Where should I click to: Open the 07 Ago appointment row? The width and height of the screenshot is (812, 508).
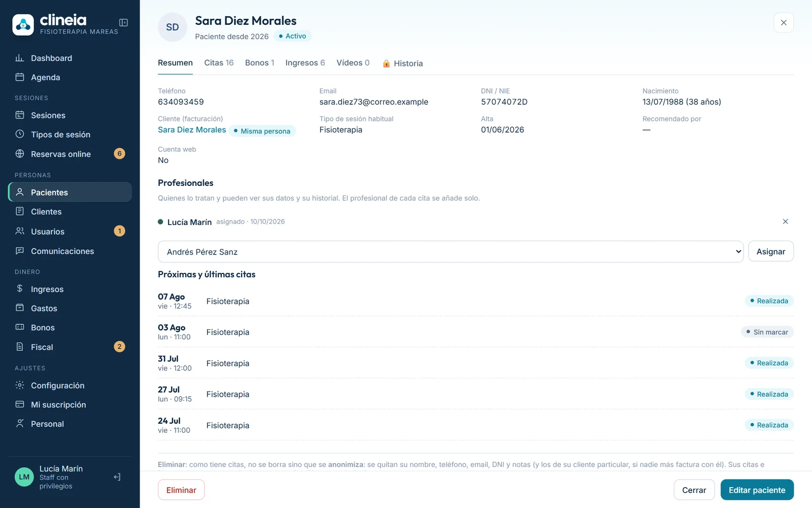[x=476, y=301]
